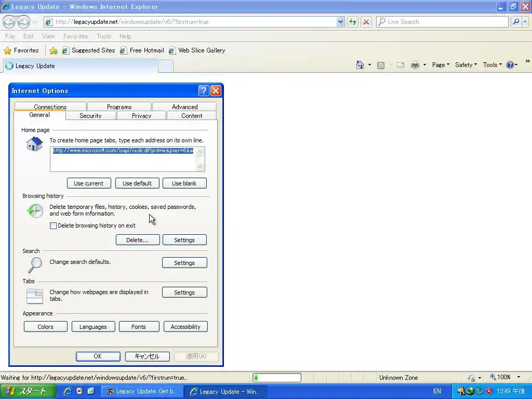Open the Safety command bar menu
The image size is (532, 399).
click(466, 65)
